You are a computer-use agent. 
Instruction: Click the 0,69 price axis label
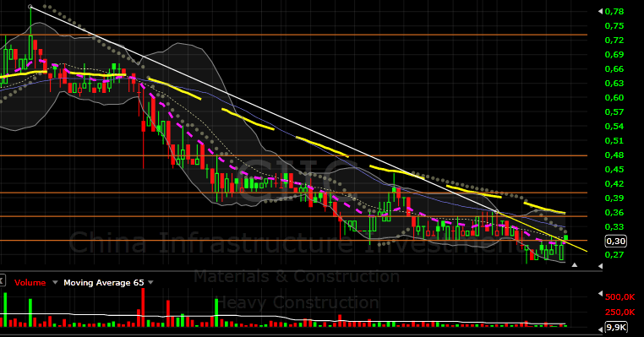click(x=614, y=55)
